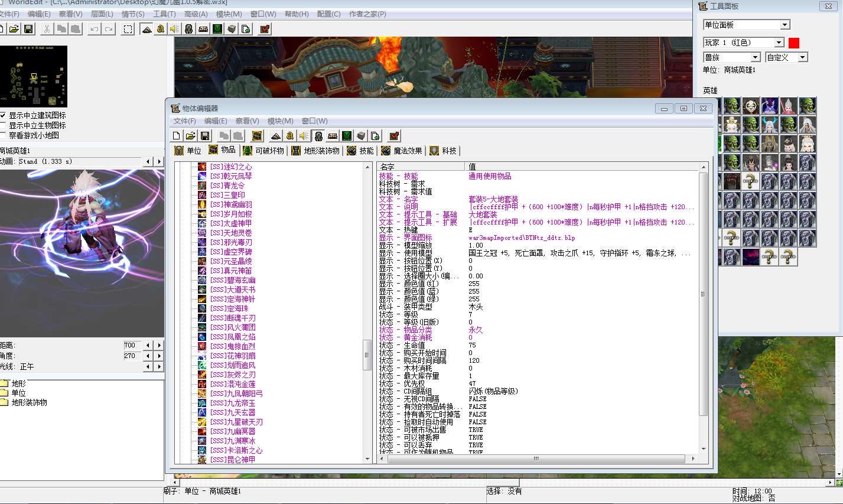The height and width of the screenshot is (504, 843).
Task: Increase distance with arrow next to 700
Action: (x=159, y=345)
